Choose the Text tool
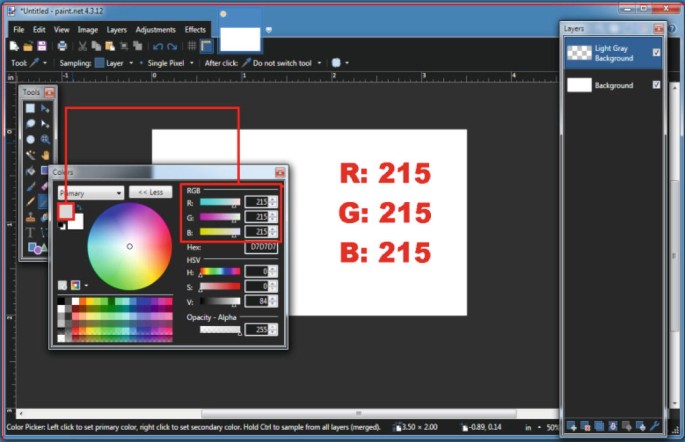Image resolution: width=685 pixels, height=442 pixels. coord(30,232)
